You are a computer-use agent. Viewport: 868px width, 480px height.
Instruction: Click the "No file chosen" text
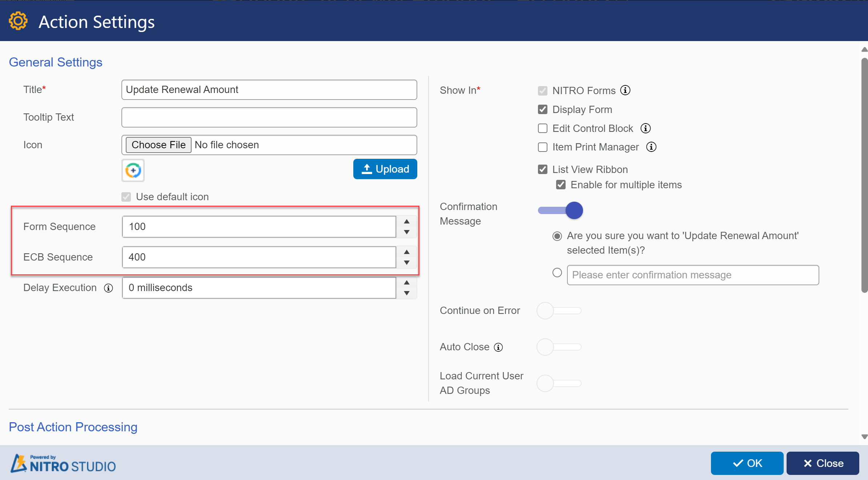[x=227, y=145]
